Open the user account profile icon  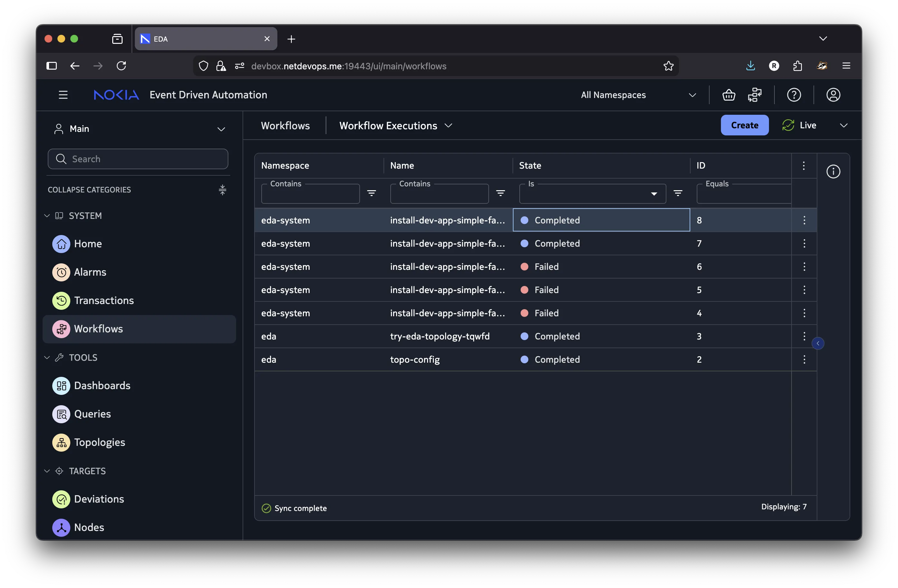point(833,95)
